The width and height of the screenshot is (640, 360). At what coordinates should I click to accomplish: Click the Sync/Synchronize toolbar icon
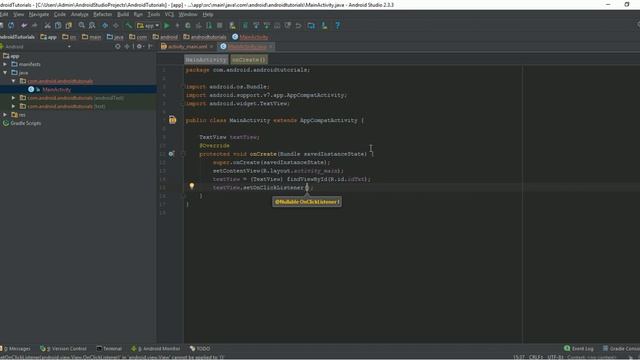click(x=11, y=25)
